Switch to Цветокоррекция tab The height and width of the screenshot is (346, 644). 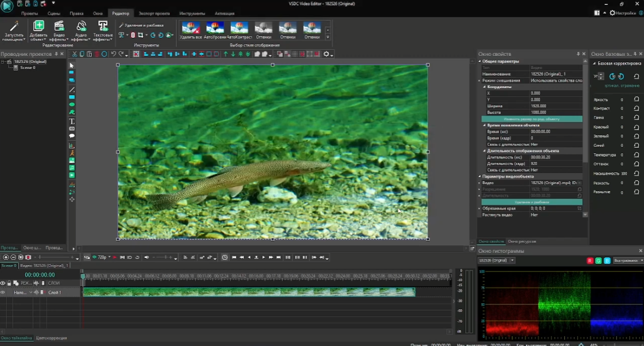click(x=51, y=338)
